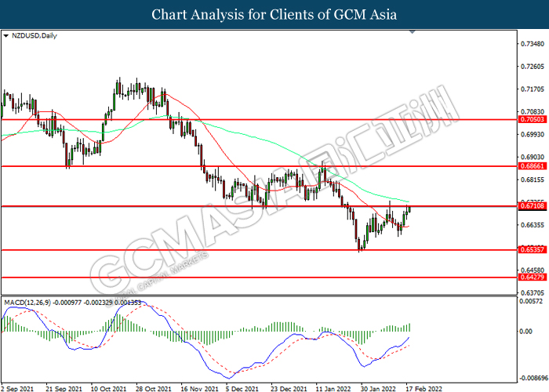Image resolution: width=549 pixels, height=392 pixels.
Task: Select the 0.64279 support price label
Action: tap(533, 278)
